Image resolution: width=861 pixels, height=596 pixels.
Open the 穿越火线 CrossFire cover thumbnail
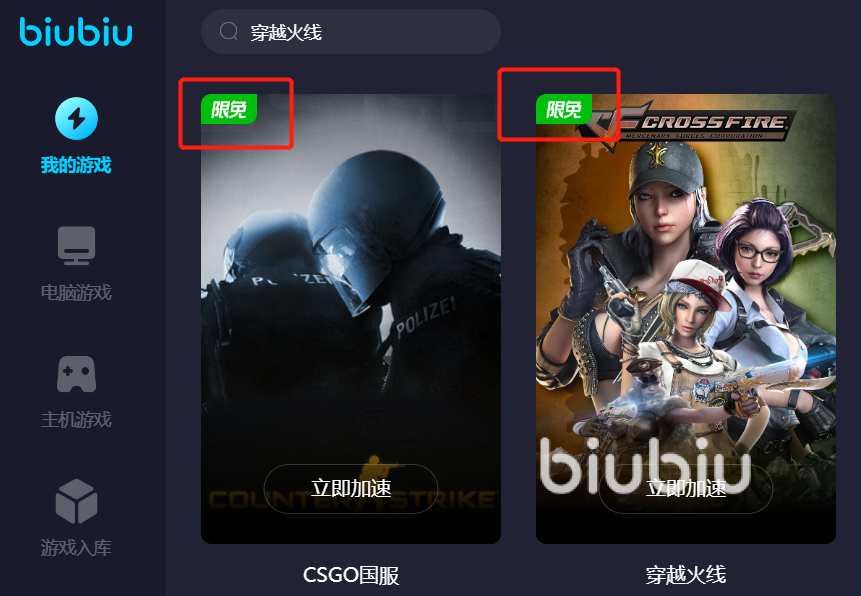[x=686, y=319]
